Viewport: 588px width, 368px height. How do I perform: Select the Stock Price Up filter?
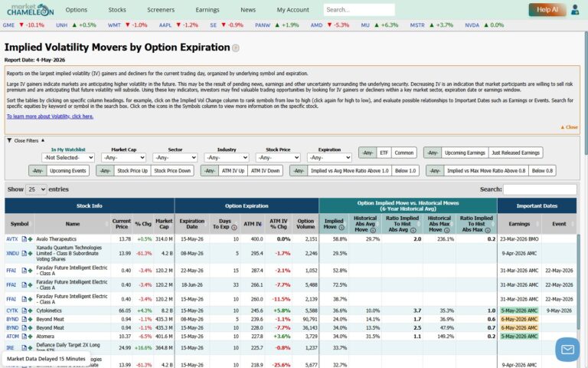(132, 170)
